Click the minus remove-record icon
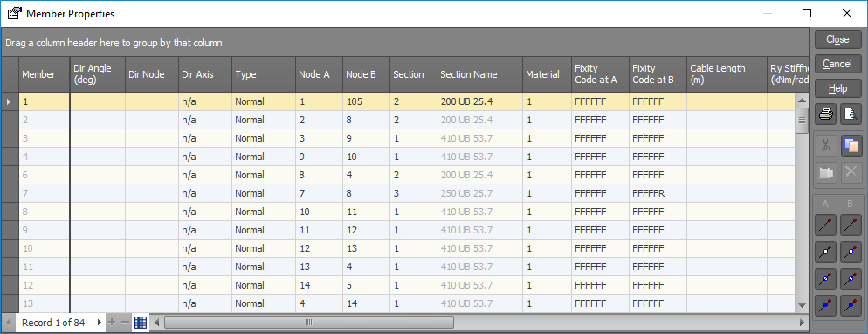Image resolution: width=868 pixels, height=334 pixels. tap(125, 323)
